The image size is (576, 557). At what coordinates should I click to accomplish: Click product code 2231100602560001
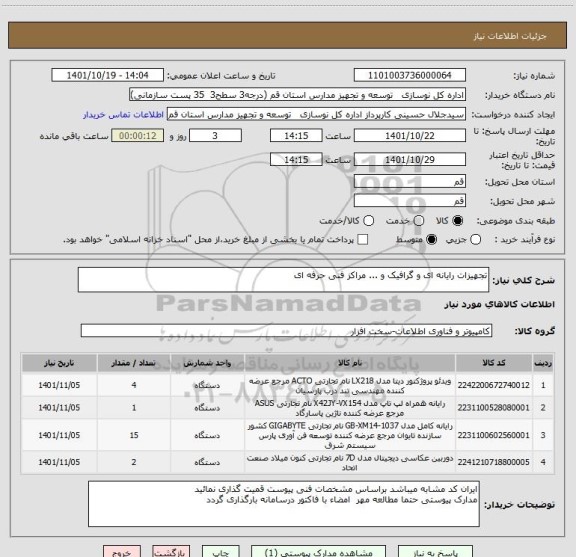pos(493,435)
